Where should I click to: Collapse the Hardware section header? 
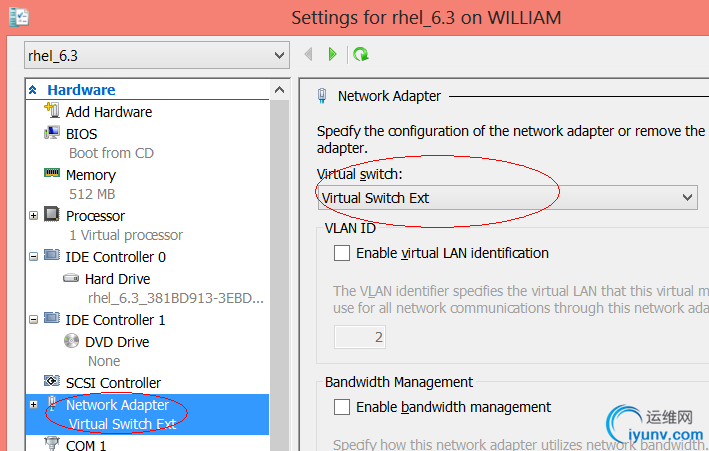tap(34, 90)
